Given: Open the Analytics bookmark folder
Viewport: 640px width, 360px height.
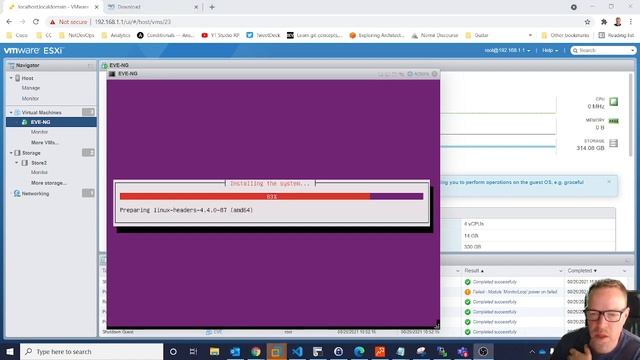Looking at the screenshot, I should point(116,35).
